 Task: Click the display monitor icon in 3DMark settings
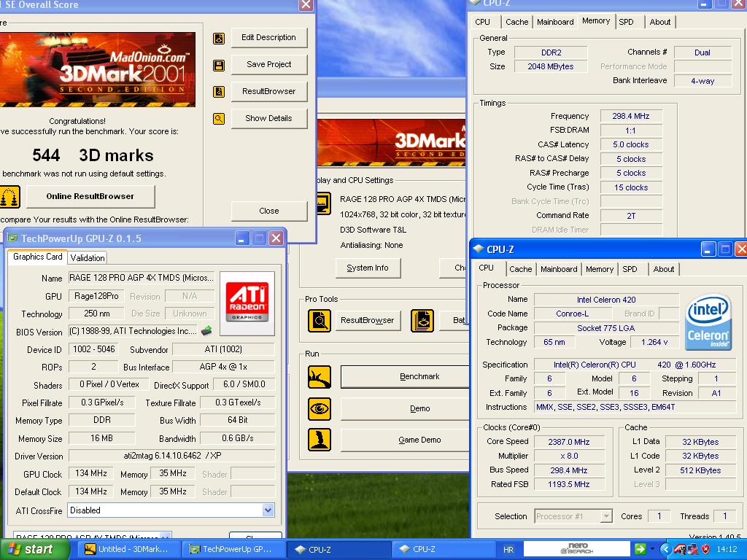click(x=324, y=203)
